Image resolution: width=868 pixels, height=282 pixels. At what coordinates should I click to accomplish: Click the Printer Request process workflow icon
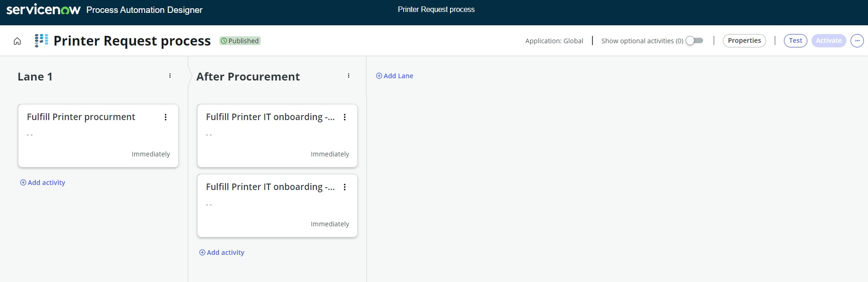tap(41, 40)
